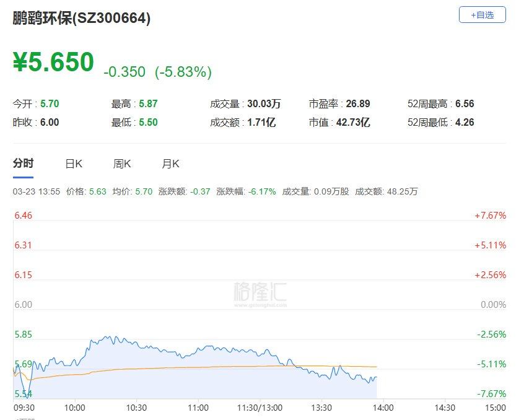Screen dimensions: 524x420
Task: Switch to the 周K weekly chart tab
Action: (121, 164)
